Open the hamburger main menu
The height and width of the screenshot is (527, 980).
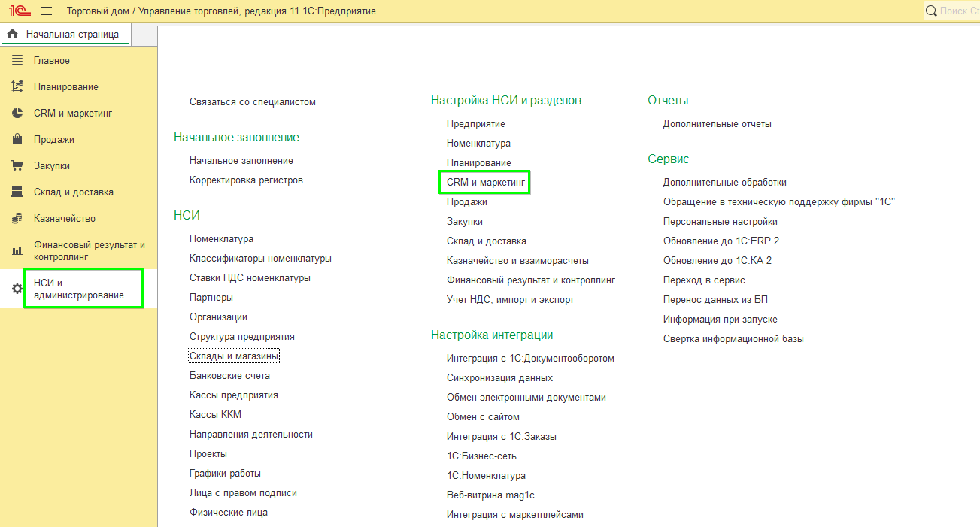[x=47, y=11]
